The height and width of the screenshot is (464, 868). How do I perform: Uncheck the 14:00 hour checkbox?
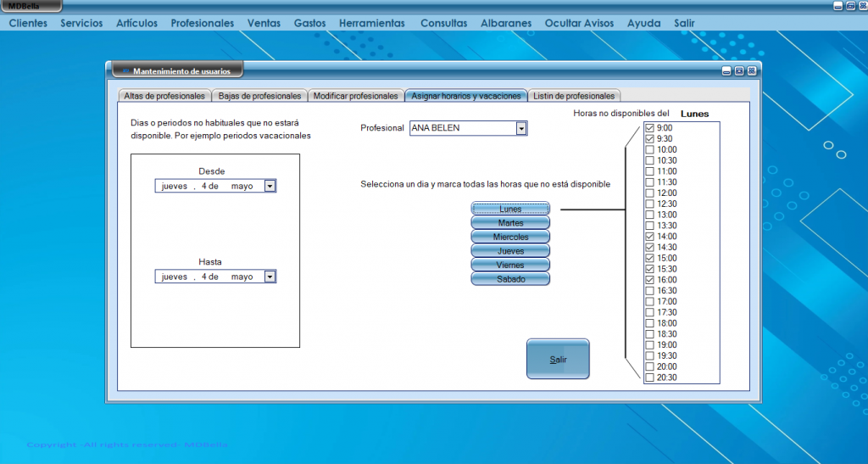point(650,237)
